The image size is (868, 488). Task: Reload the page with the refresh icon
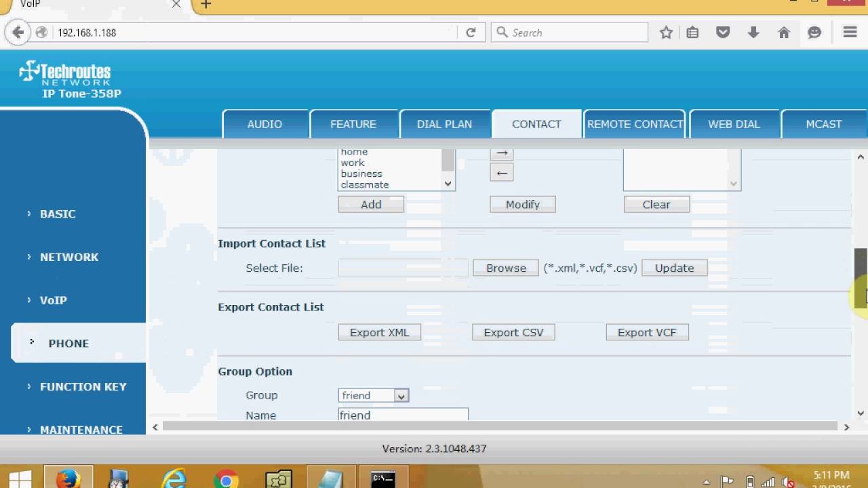click(471, 33)
